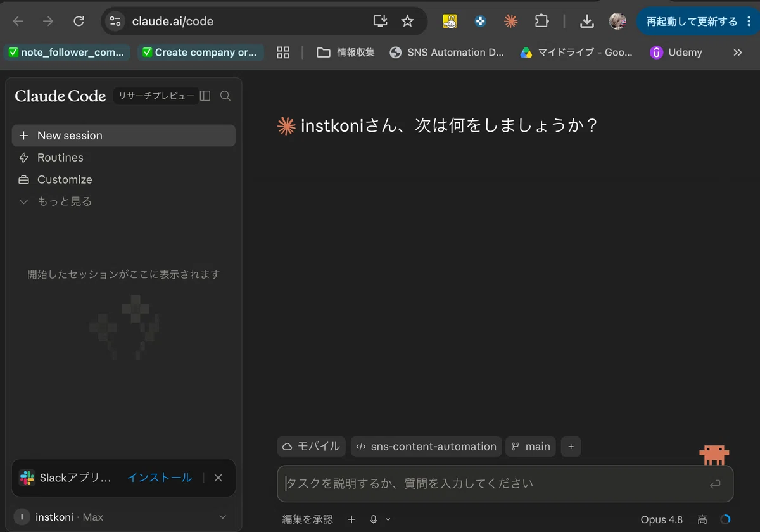Open the 情報収集 bookmark folder
The image size is (760, 532).
[346, 53]
